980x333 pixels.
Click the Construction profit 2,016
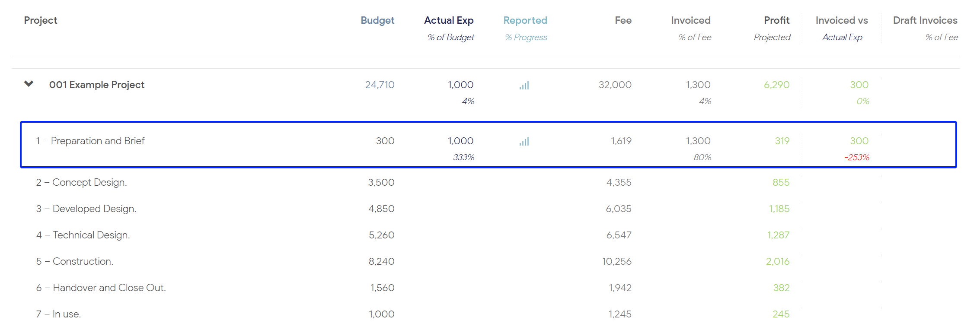(778, 261)
